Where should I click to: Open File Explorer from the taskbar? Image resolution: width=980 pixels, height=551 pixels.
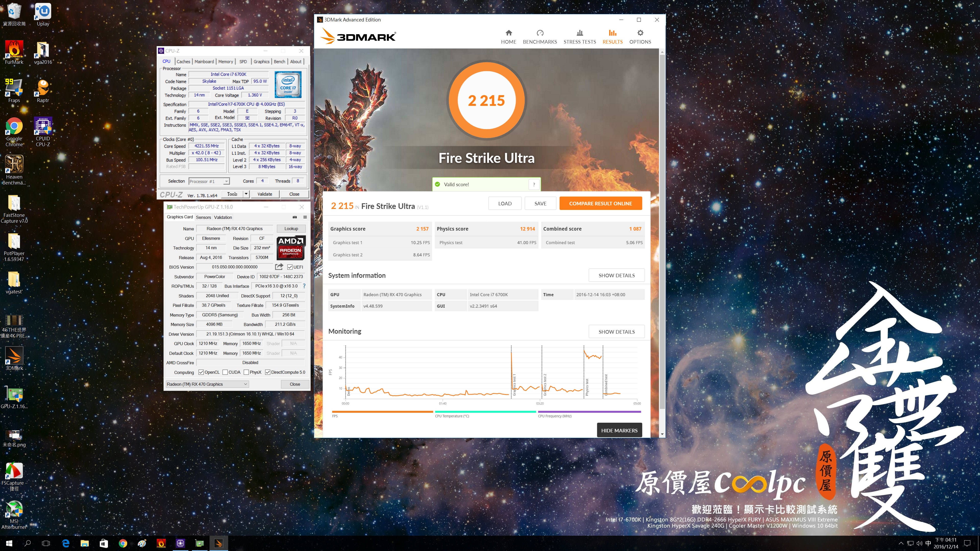click(x=84, y=543)
